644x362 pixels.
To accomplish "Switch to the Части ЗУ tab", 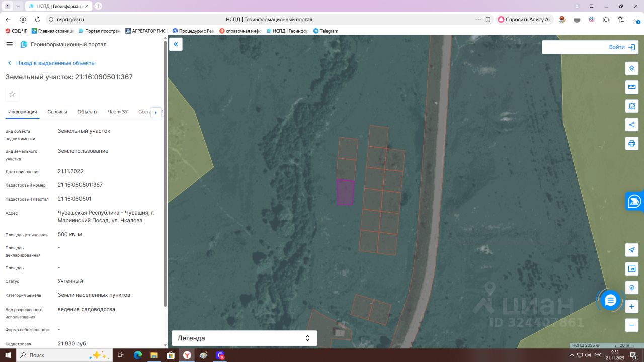I will tap(118, 112).
